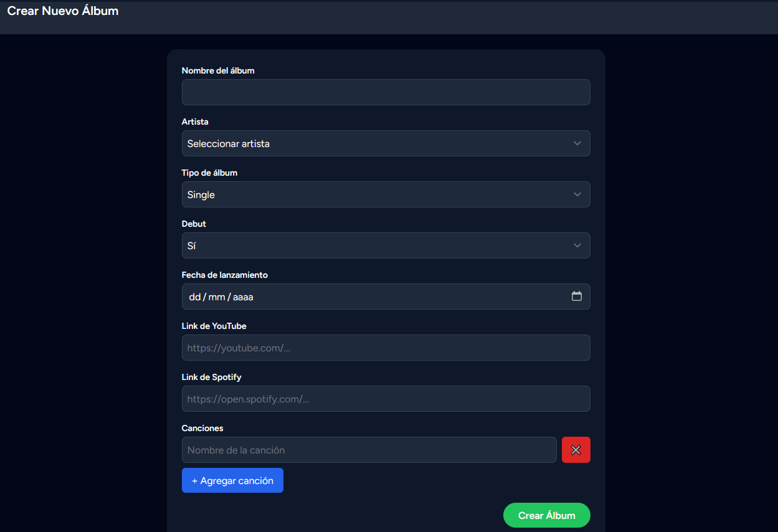The image size is (778, 532).
Task: Select the Link de Spotify input field
Action: pos(386,399)
